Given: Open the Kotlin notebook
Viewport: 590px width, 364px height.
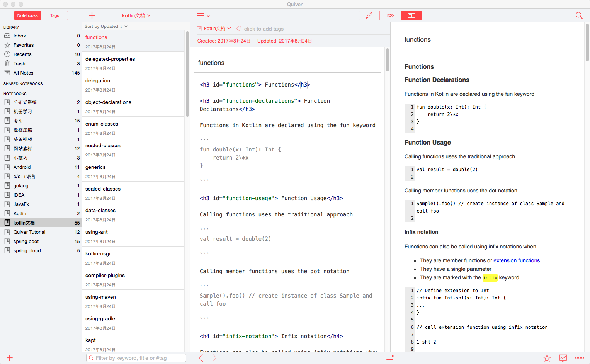Looking at the screenshot, I should tap(41, 214).
